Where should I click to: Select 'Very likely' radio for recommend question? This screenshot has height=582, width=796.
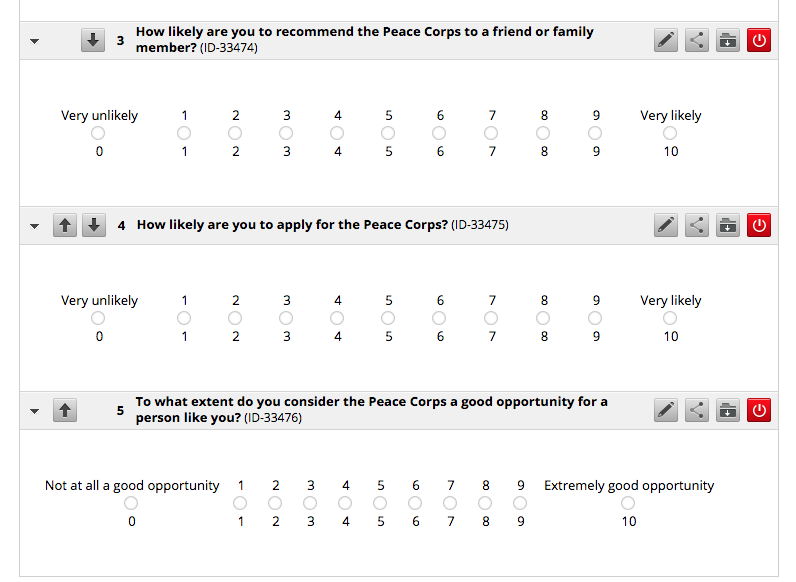670,133
